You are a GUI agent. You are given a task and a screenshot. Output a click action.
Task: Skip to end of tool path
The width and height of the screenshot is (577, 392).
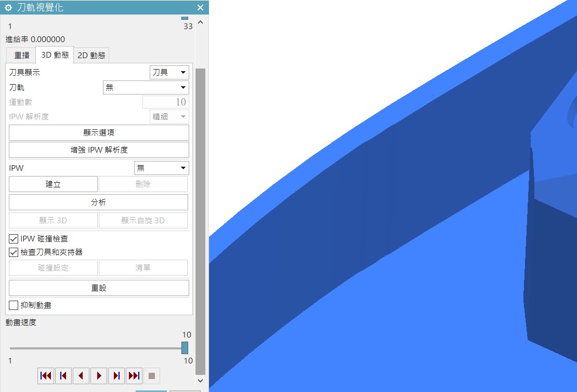[x=134, y=375]
